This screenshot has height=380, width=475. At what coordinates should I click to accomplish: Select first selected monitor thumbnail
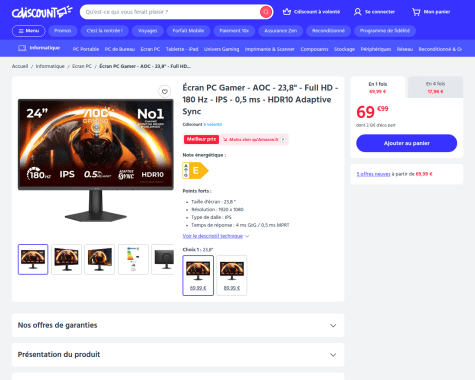point(33,259)
